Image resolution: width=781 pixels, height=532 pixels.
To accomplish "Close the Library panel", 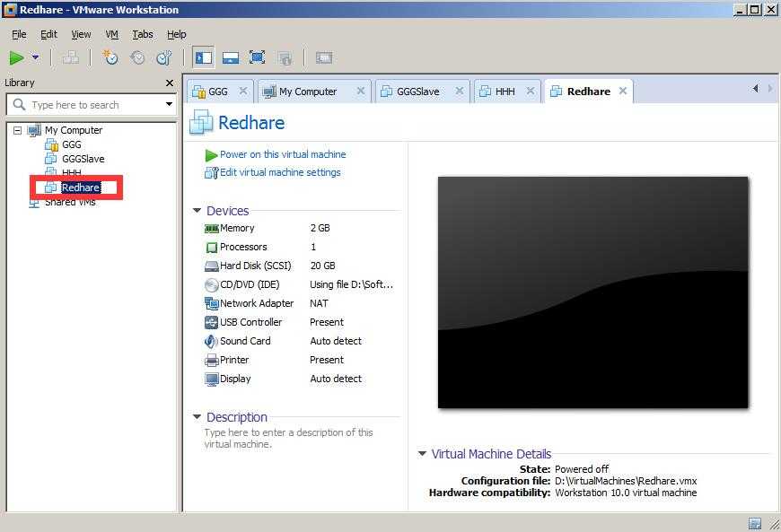I will pyautogui.click(x=170, y=83).
